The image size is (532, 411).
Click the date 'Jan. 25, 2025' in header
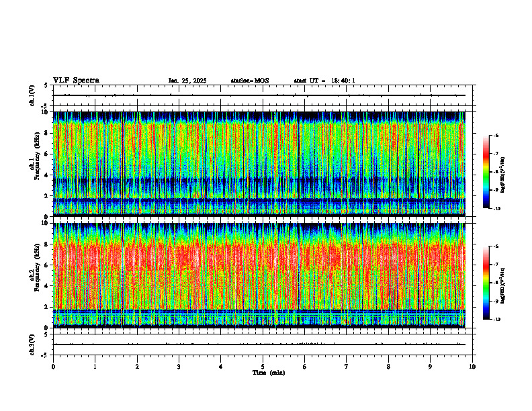(187, 81)
